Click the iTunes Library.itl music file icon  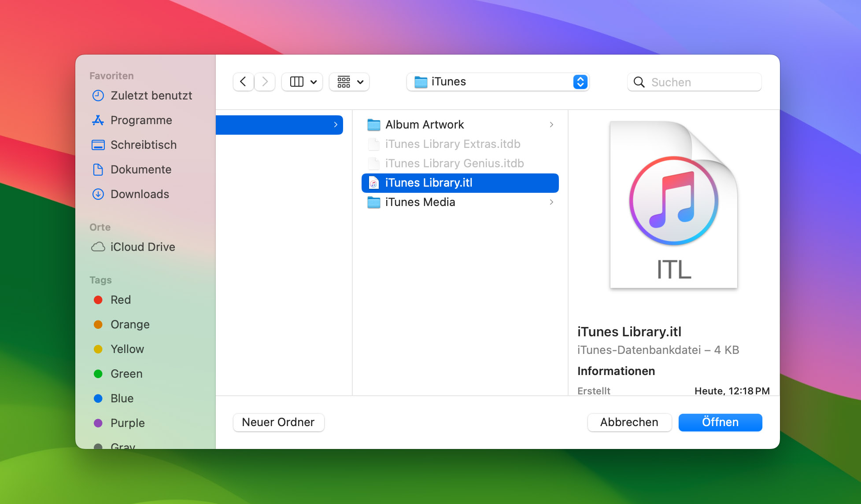[373, 183]
